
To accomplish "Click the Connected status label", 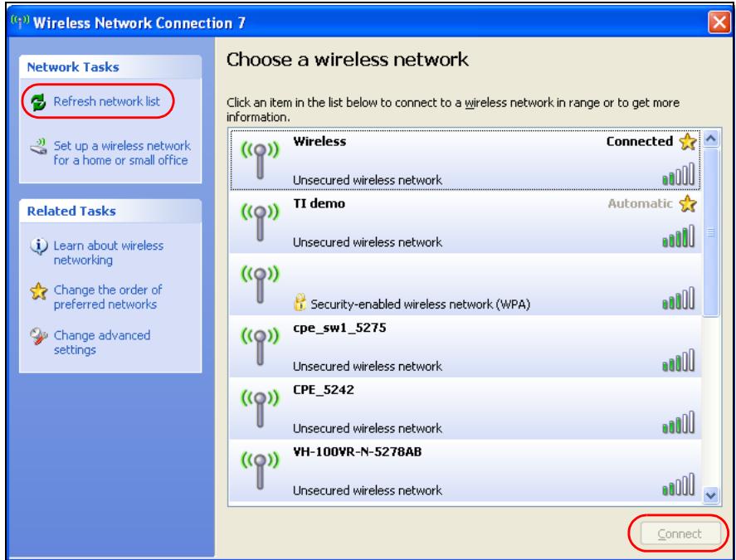I will (639, 141).
